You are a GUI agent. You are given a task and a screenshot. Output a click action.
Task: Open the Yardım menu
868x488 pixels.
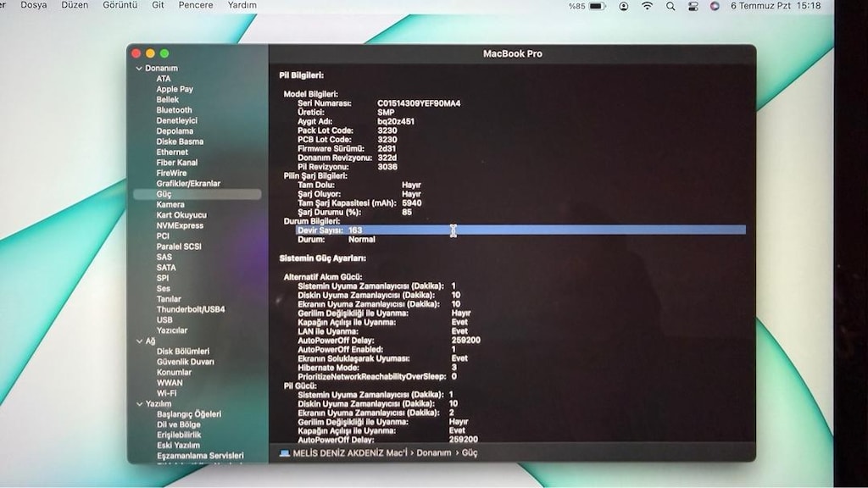click(x=242, y=5)
